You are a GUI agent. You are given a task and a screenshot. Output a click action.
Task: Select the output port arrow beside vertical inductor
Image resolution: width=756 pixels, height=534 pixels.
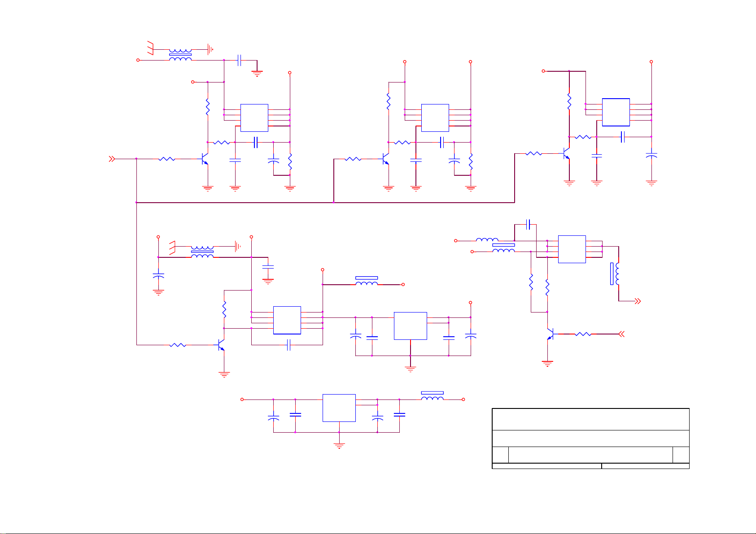point(638,301)
